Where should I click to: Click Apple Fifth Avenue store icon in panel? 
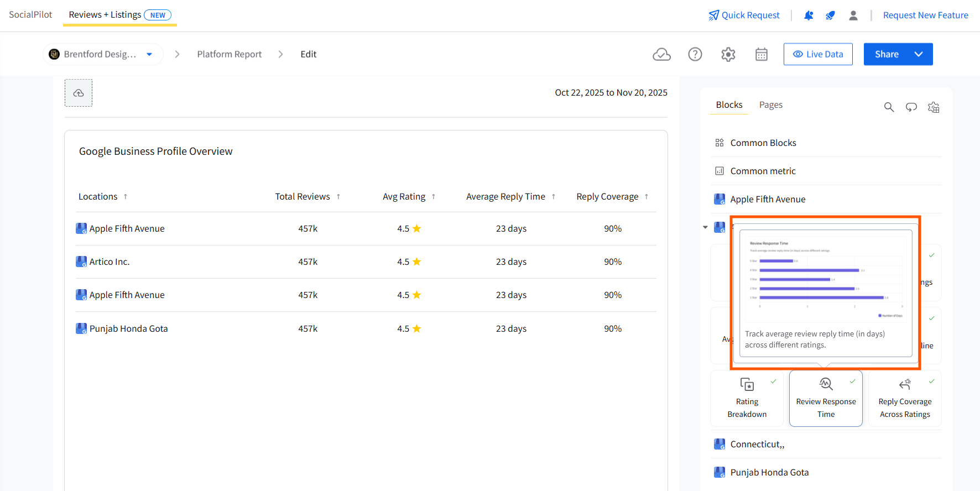pyautogui.click(x=720, y=199)
